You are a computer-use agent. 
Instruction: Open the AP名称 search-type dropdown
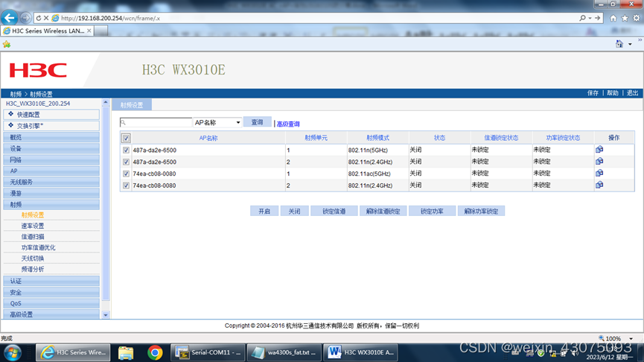click(217, 122)
